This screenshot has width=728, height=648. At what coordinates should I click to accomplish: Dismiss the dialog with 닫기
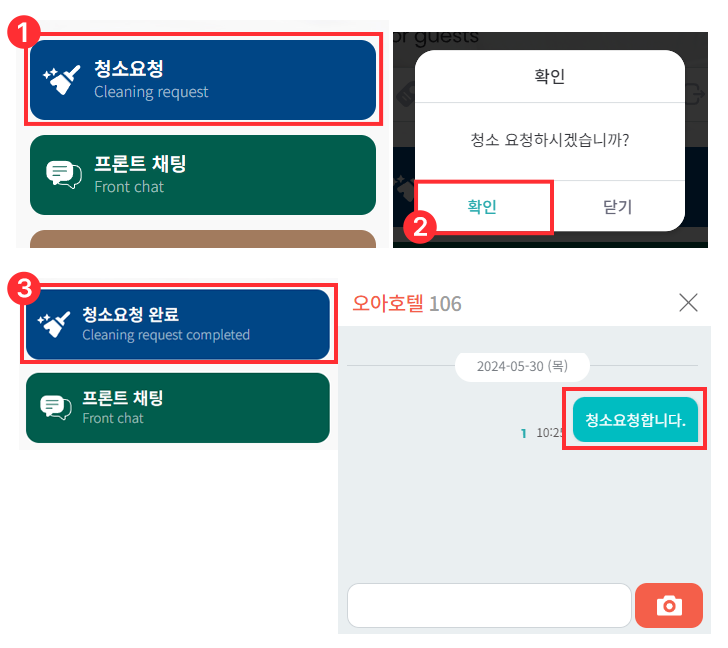[x=618, y=207]
